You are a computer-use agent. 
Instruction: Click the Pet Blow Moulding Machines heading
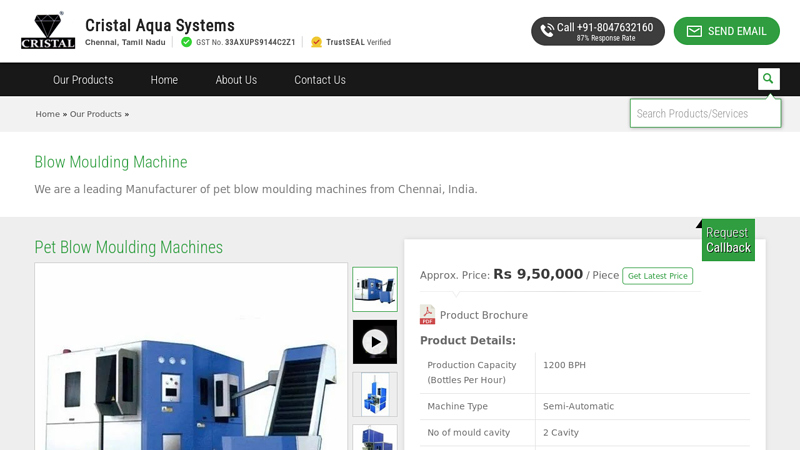tap(129, 247)
